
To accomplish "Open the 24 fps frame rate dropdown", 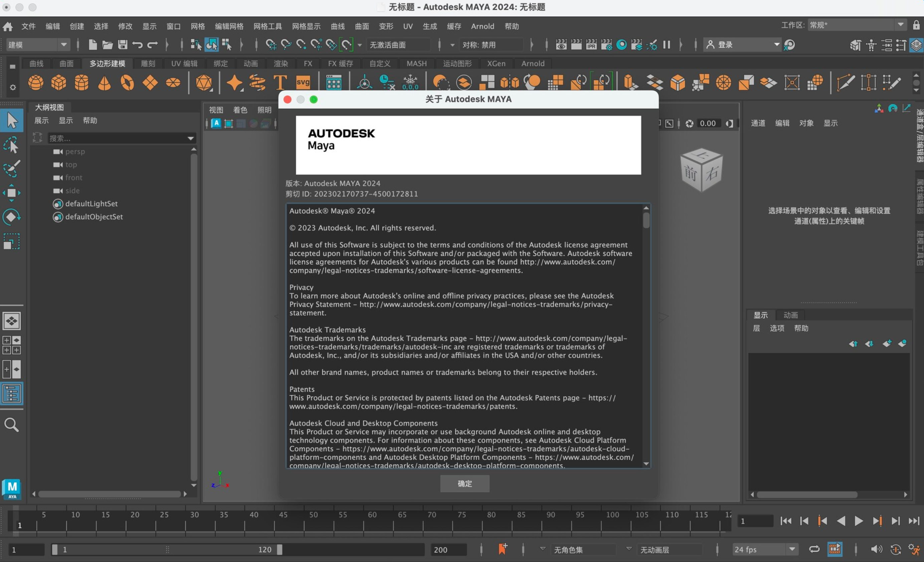I will tap(765, 549).
